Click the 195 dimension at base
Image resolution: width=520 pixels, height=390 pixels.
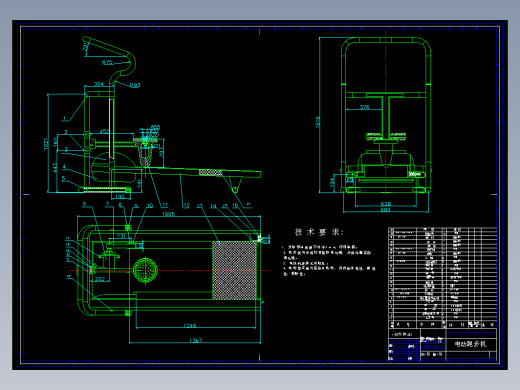pos(120,196)
